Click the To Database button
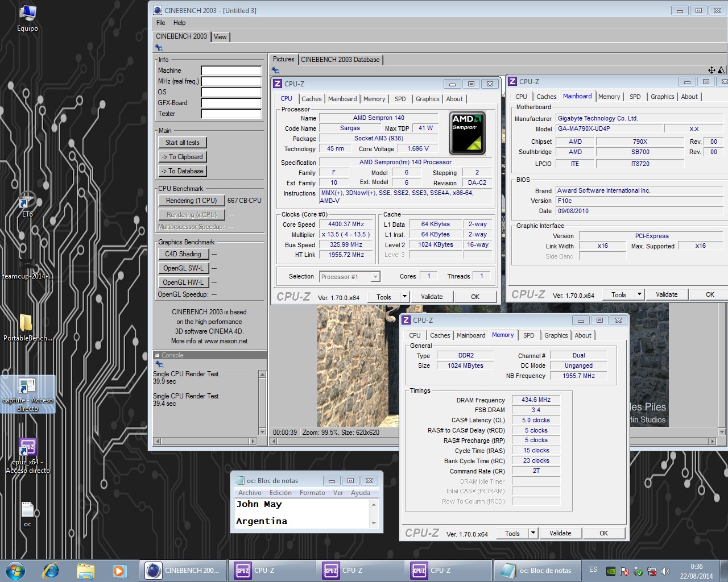This screenshot has width=728, height=582. (183, 171)
